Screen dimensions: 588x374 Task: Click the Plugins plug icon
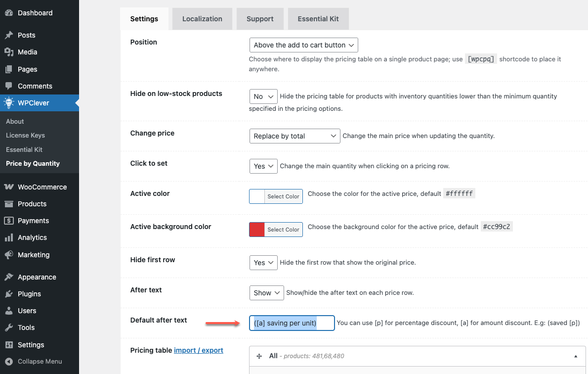[9, 294]
